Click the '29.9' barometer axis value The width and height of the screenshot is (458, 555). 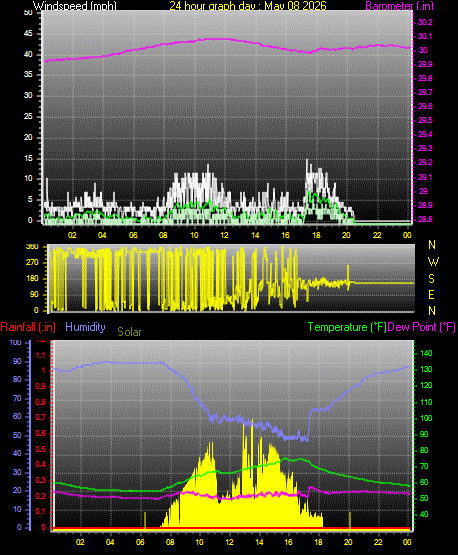[425, 64]
